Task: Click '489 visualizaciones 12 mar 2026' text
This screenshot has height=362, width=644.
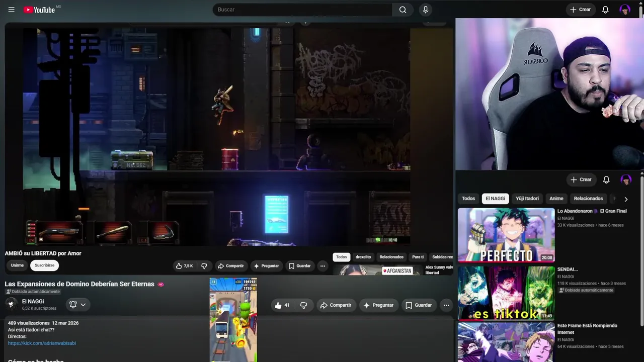Action: (x=43, y=323)
